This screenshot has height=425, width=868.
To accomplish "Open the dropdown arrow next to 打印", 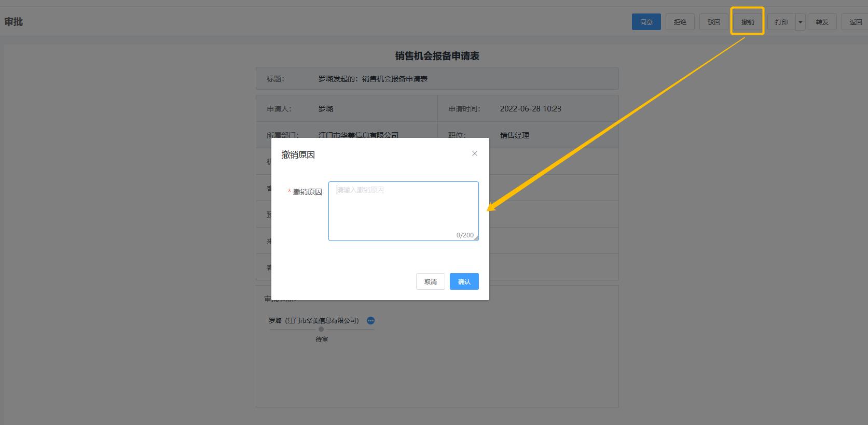I will tap(800, 22).
